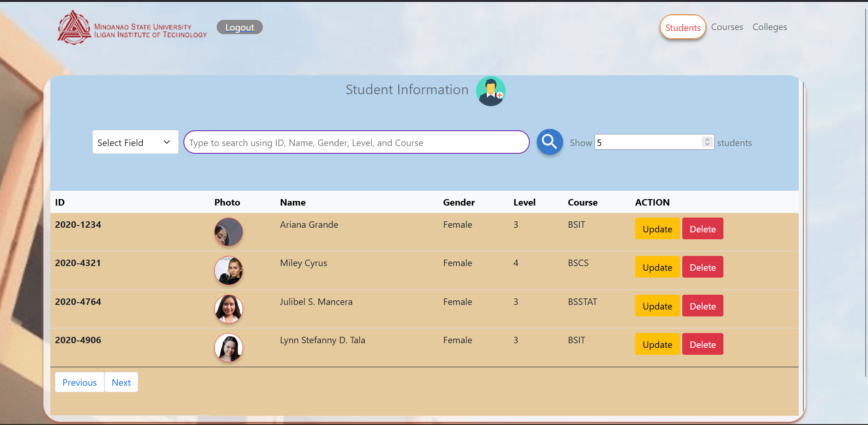Update the record for Ariana Grande
The image size is (868, 425).
pyautogui.click(x=657, y=228)
